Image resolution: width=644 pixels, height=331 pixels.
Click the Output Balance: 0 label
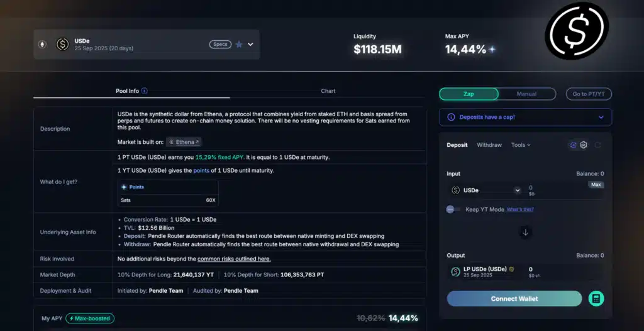(590, 255)
